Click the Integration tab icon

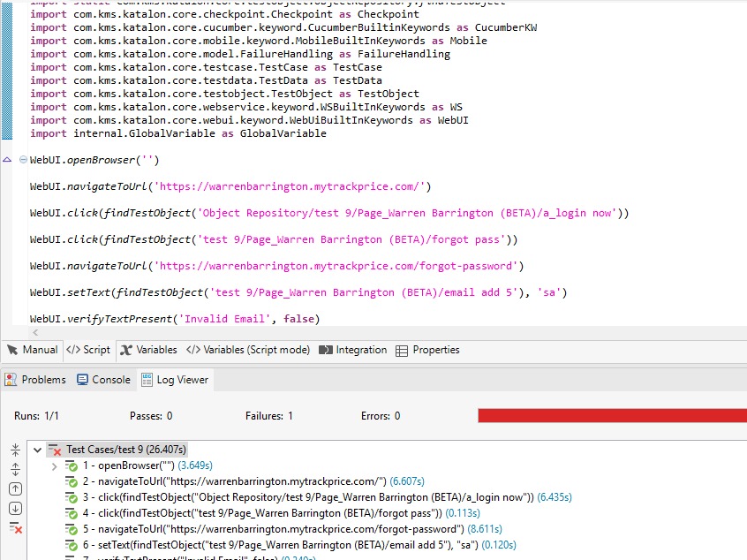(x=326, y=351)
